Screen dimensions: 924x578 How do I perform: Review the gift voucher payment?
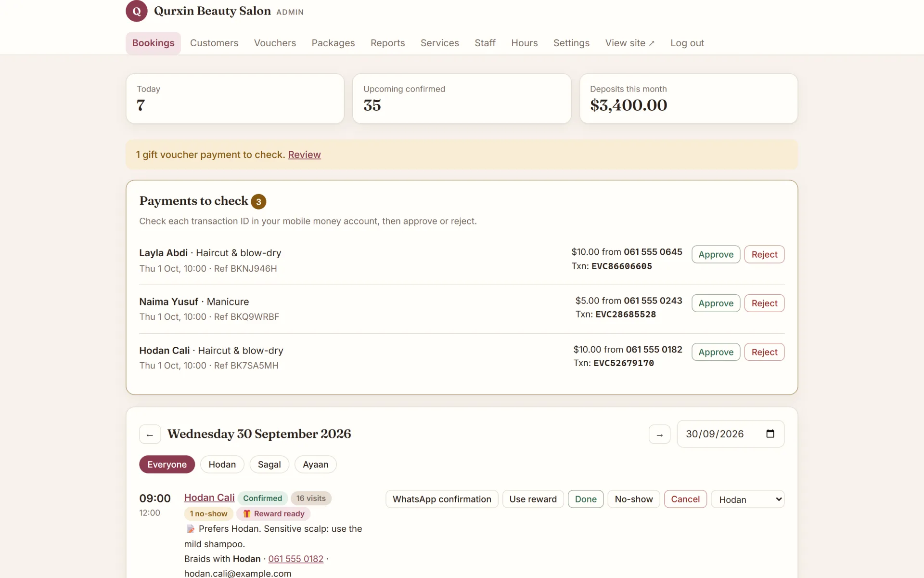tap(304, 155)
